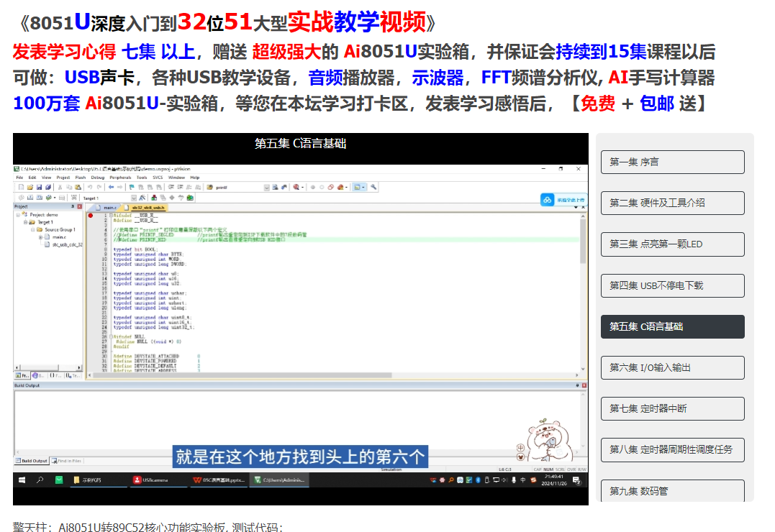775x532 pixels.
Task: Close the Build Output panel
Action: tap(584, 385)
